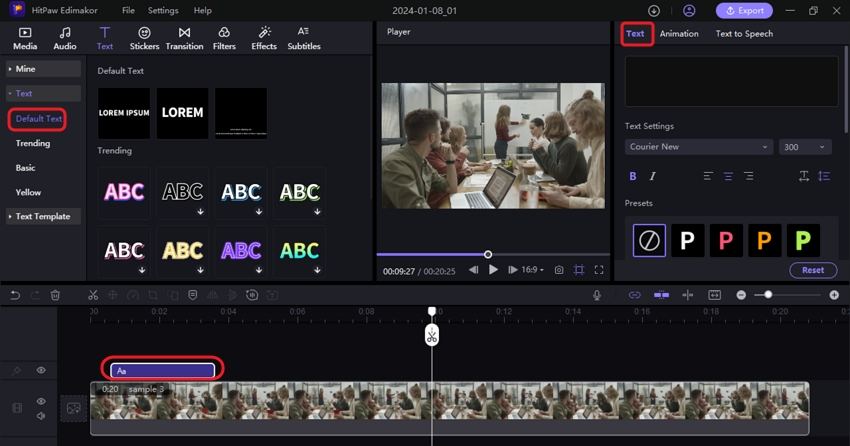This screenshot has width=850, height=446.
Task: Expand the Text Template category
Action: (x=43, y=216)
